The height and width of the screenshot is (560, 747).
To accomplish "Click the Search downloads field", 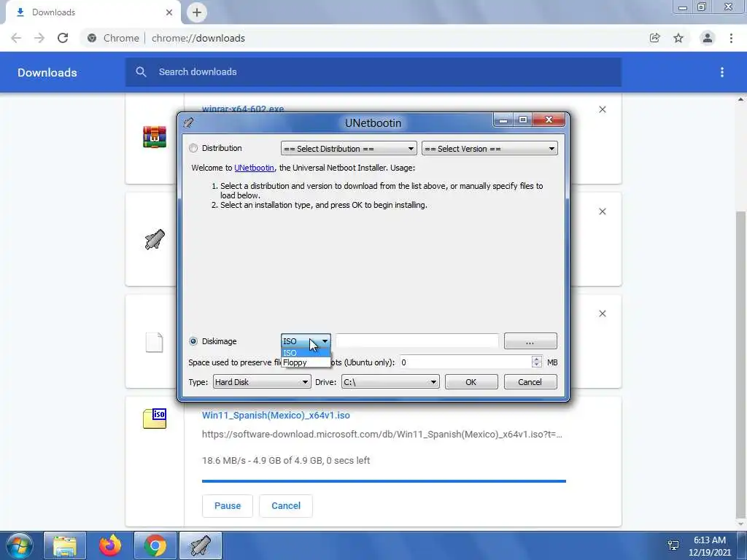I will pyautogui.click(x=373, y=72).
